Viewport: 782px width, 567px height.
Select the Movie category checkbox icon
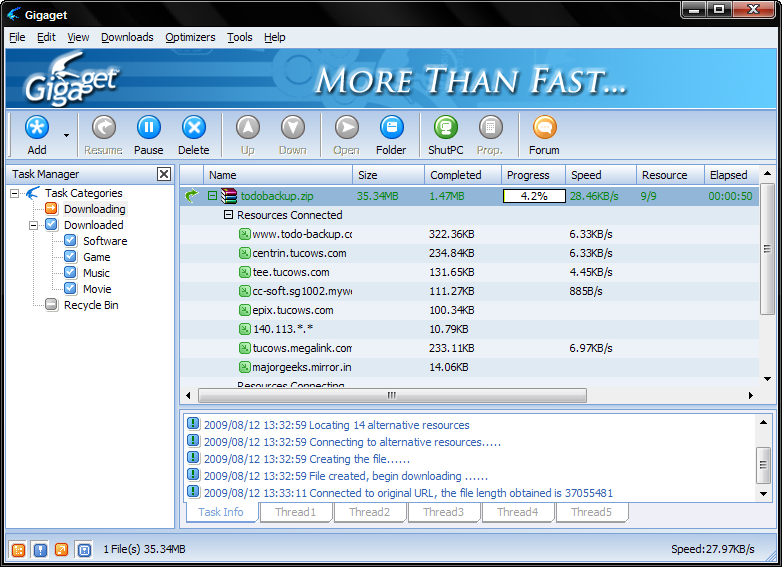(70, 289)
